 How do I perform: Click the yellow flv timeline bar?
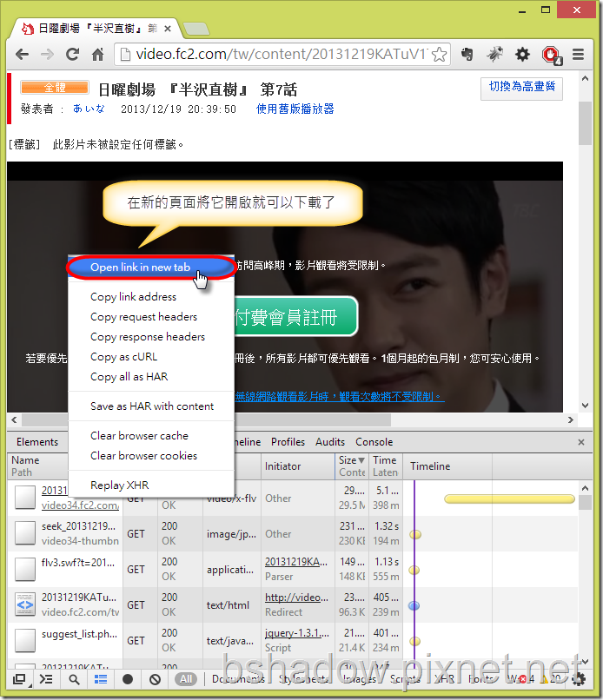coord(509,499)
